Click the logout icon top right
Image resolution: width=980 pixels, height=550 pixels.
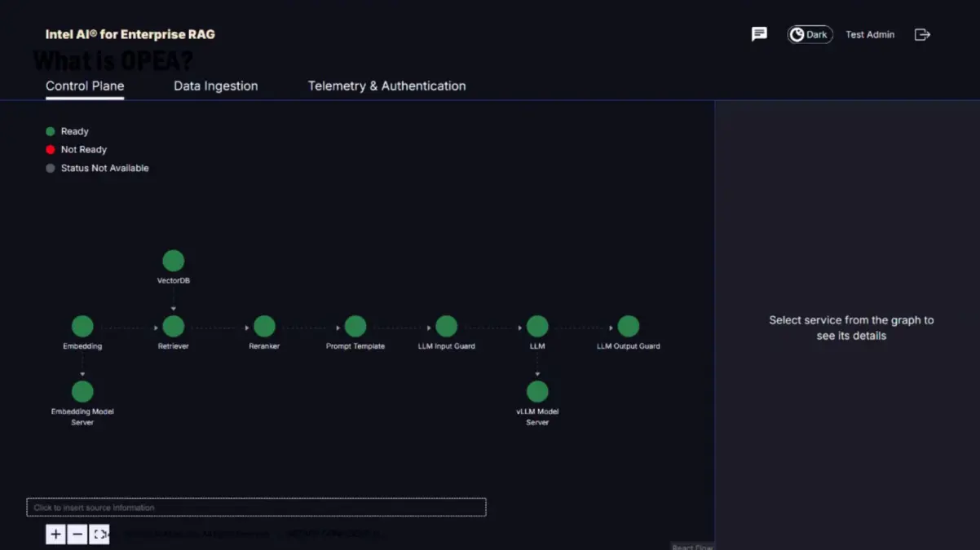(922, 34)
